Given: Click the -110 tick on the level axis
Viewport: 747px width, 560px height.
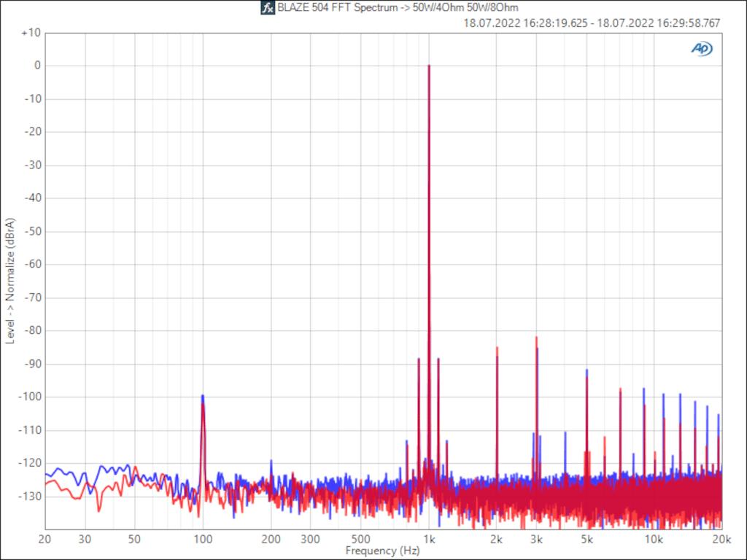Looking at the screenshot, I should point(30,430).
